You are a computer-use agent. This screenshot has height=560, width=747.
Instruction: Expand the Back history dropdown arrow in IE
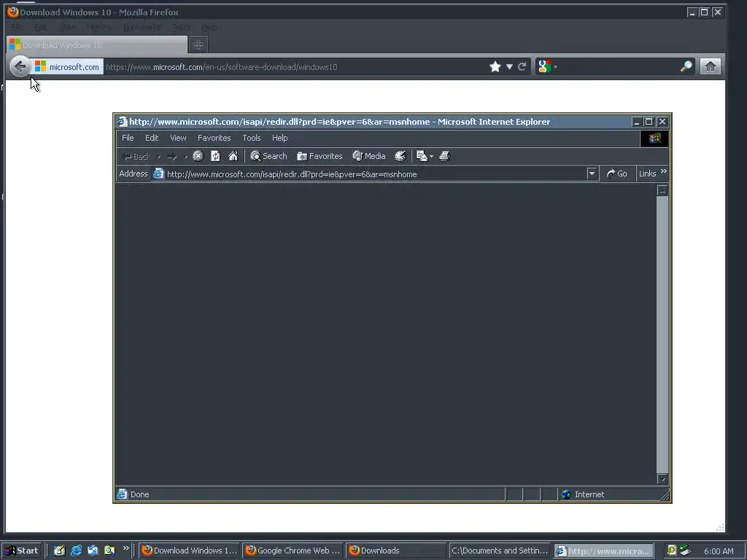[158, 156]
